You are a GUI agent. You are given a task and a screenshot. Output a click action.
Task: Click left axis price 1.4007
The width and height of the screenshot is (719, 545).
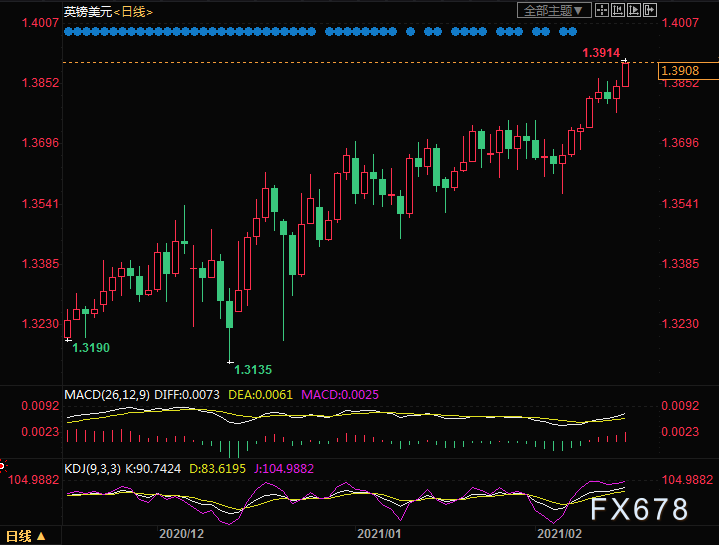40,22
